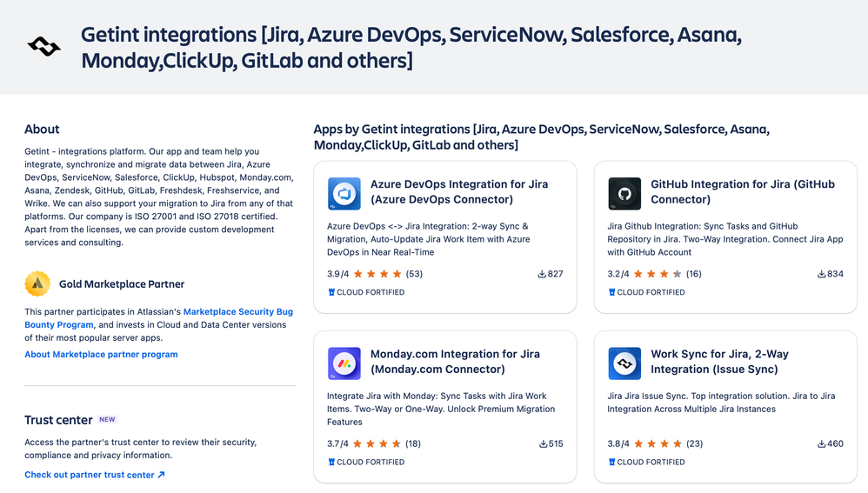
Task: Open the Monday.com Integration app icon
Action: 344,363
